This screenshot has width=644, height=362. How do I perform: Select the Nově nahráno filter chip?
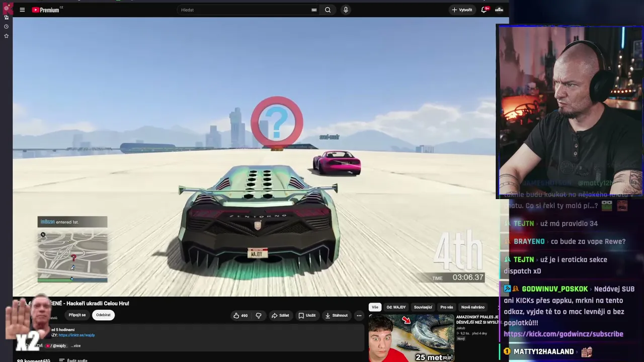(473, 307)
